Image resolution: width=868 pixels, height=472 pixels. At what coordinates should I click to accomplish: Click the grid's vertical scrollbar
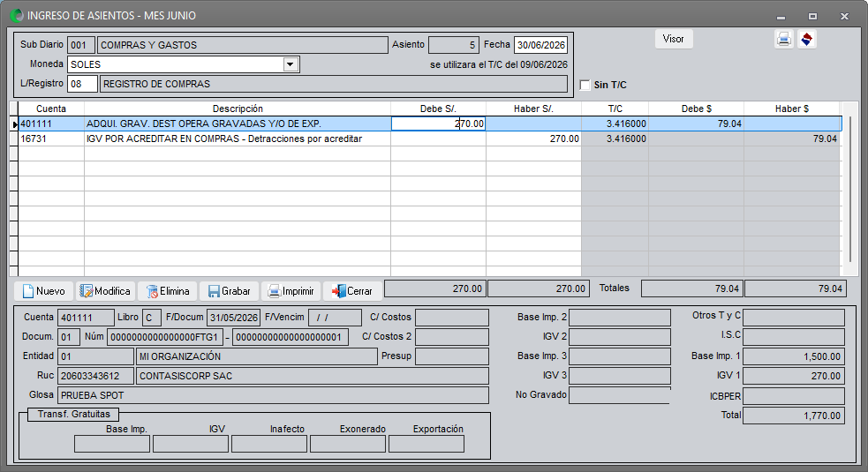pos(850,190)
